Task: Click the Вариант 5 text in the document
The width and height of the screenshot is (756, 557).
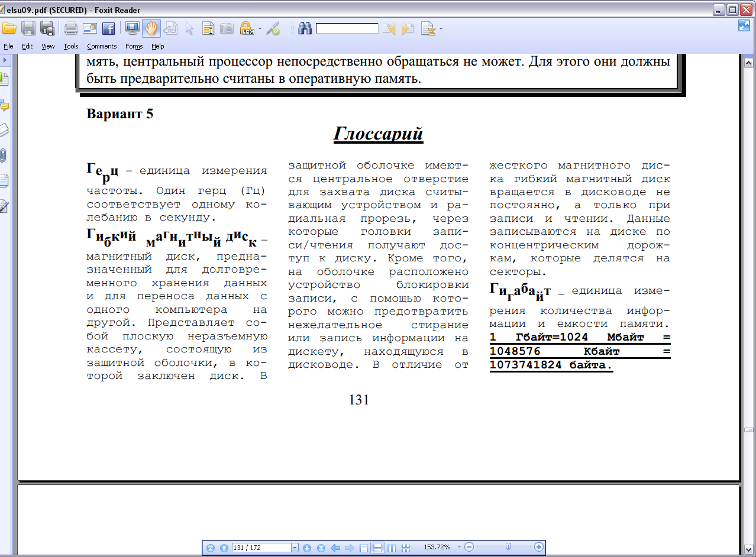Action: tap(120, 114)
